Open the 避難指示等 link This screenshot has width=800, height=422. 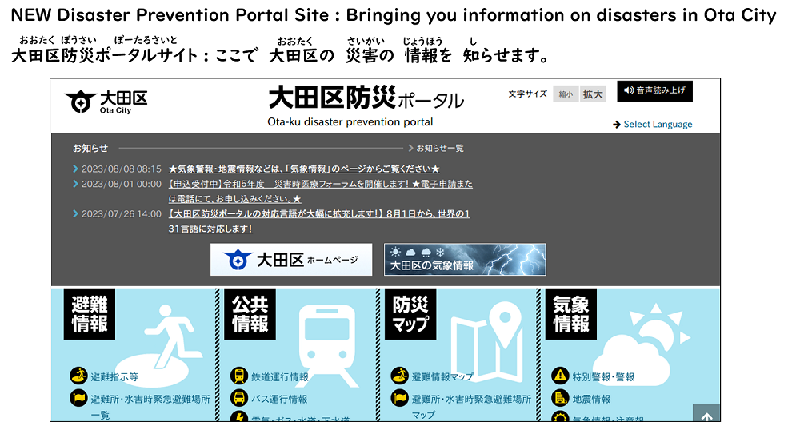coord(114,377)
